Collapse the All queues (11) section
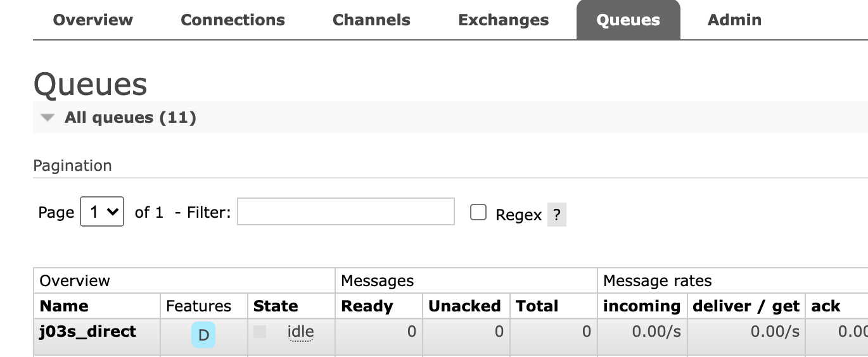Screen dimensions: 868x357 pyautogui.click(x=118, y=118)
